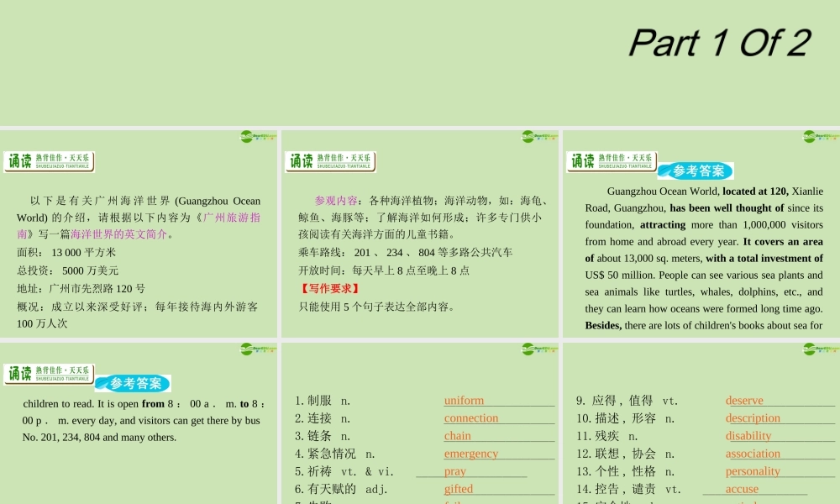Select the 'Part 1 Of 2' title

point(720,43)
